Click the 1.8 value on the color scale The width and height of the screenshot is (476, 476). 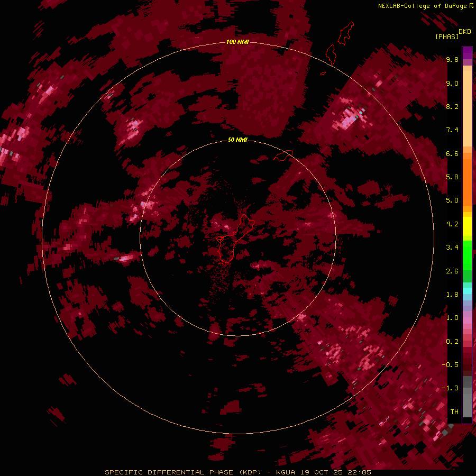[x=452, y=295]
